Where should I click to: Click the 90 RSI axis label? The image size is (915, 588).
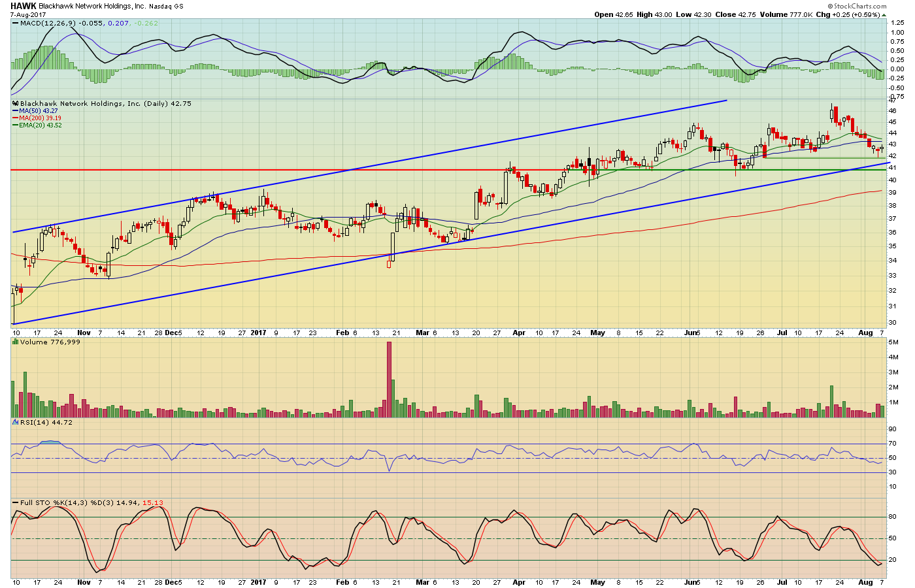(892, 429)
